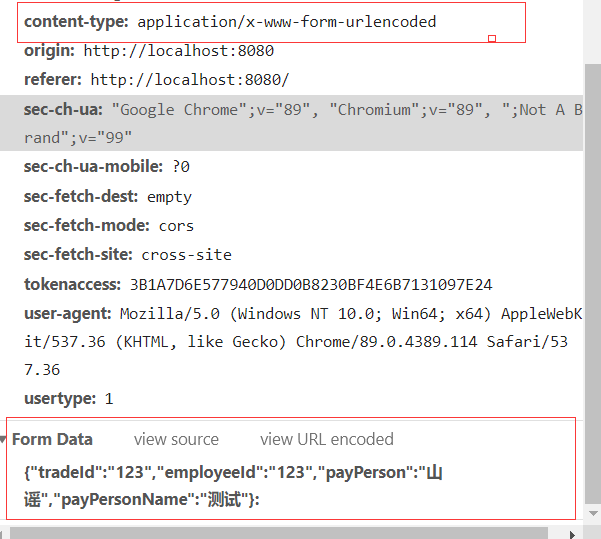The image size is (601, 539).
Task: Click the vertical scrollbar down arrow
Action: 593,513
